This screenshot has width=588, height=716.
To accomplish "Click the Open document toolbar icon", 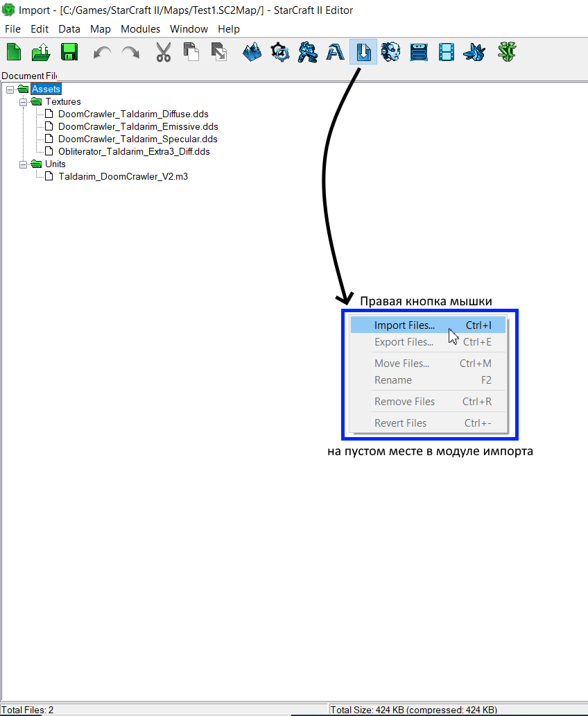I will coord(41,52).
